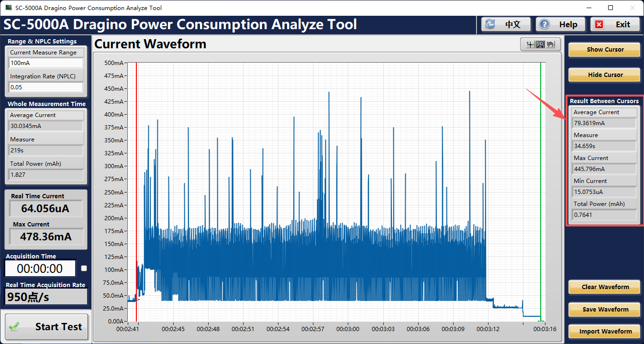Click the 00:03:16 label on time axis
Viewport: 644px width, 344px height.
pos(545,329)
